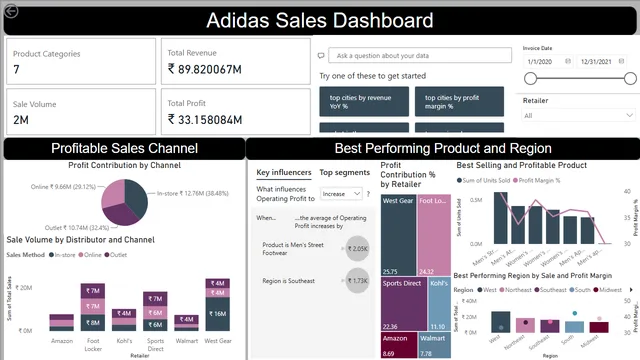This screenshot has height=360, width=640.
Task: Select the Region is Southeast influencer
Action: tap(288, 281)
